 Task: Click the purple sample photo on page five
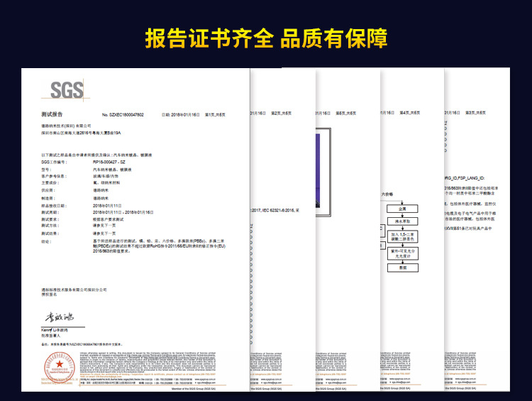tap(318, 171)
